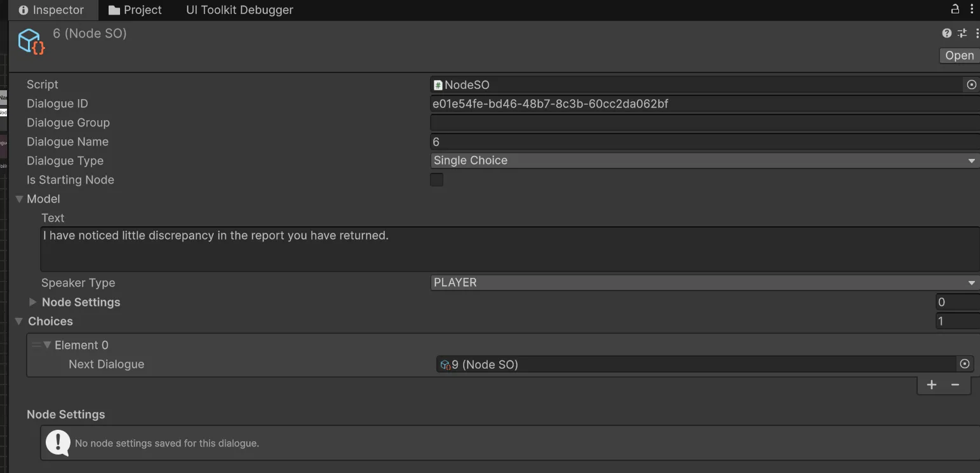
Task: Toggle the Inspector lock icon
Action: (x=954, y=10)
